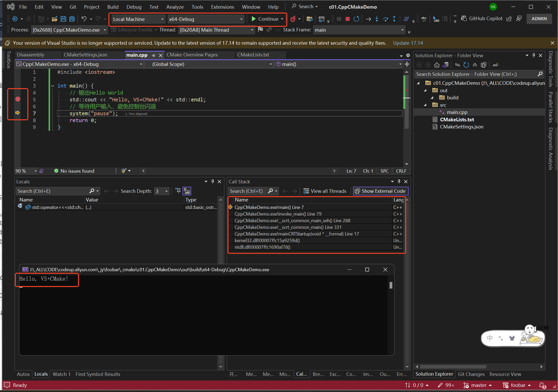Screen dimensions: 558x392
Task: Click the Continue button
Action: point(265,19)
